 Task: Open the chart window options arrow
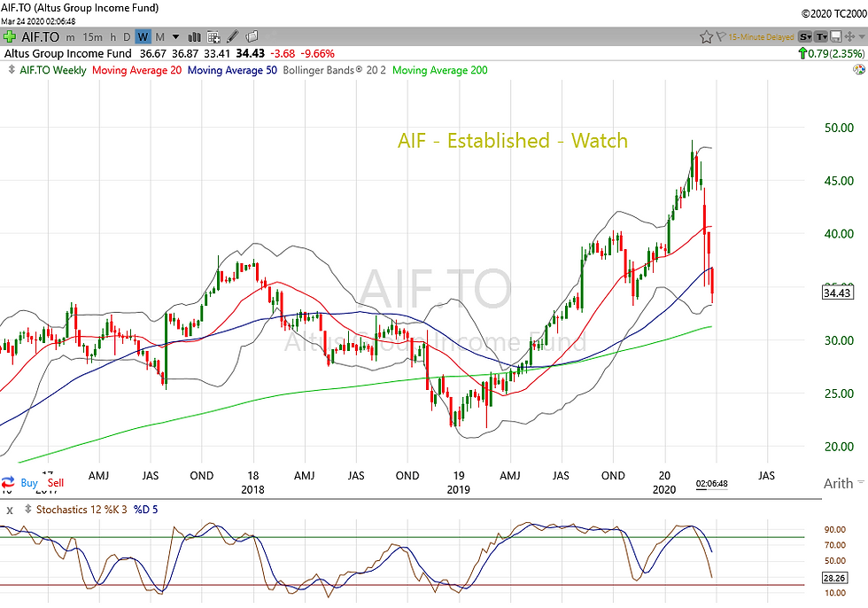pos(862,37)
